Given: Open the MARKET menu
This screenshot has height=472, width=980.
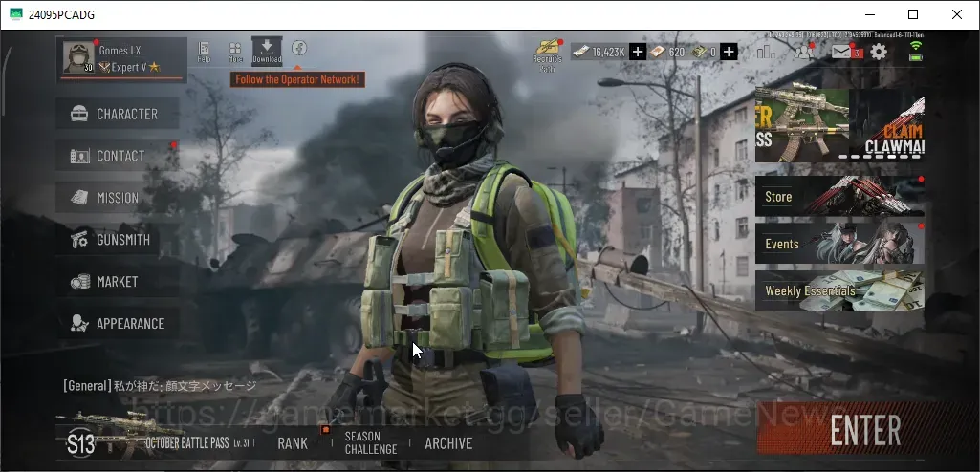Looking at the screenshot, I should coord(118,281).
